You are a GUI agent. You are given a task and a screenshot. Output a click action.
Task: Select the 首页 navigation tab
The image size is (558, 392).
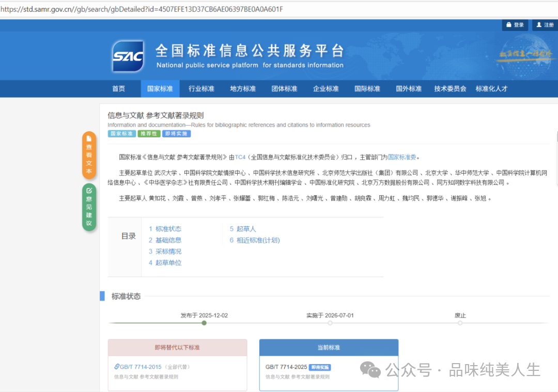pyautogui.click(x=118, y=89)
